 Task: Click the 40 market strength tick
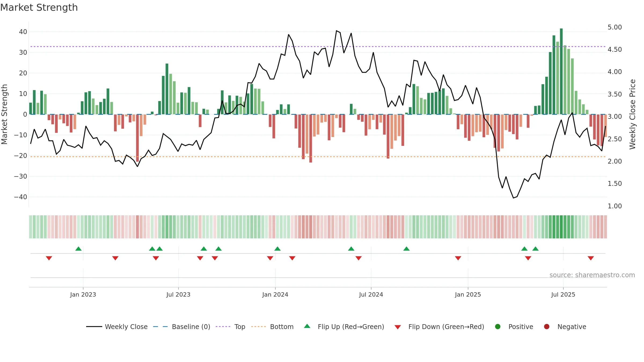(x=23, y=32)
